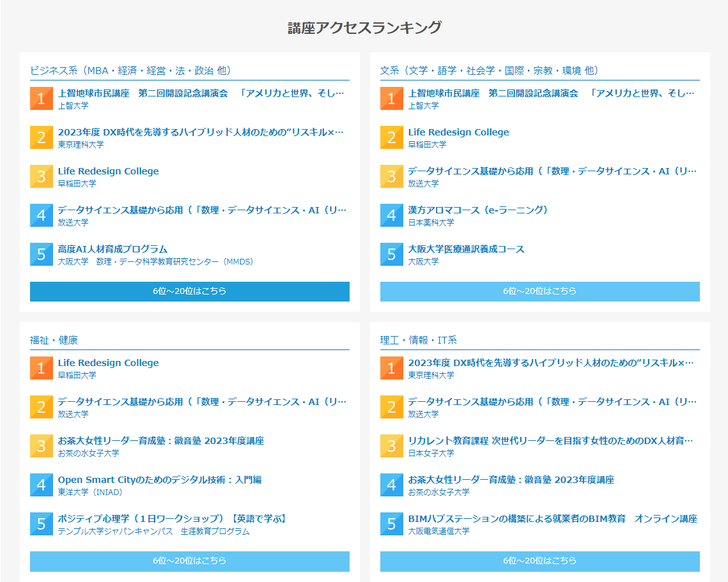Click 福祉・健康 section heading
The width and height of the screenshot is (728, 582).
[54, 341]
